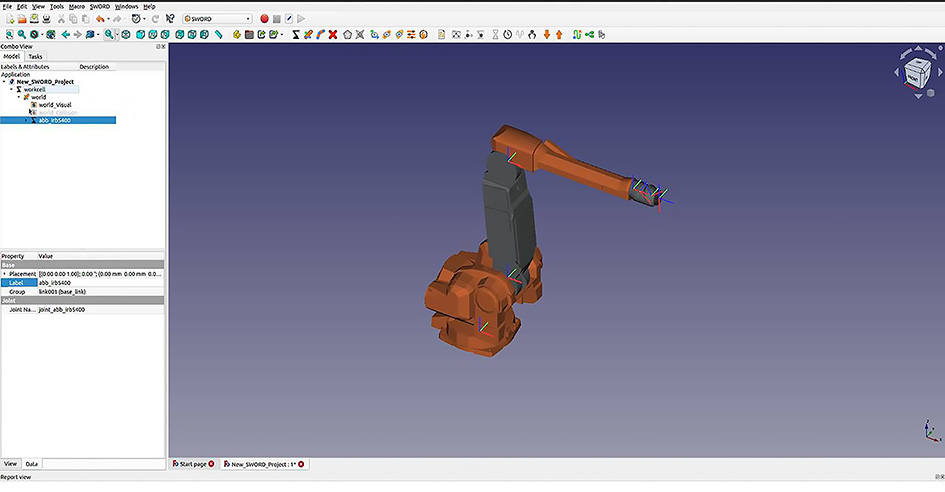945x492 pixels.
Task: Click the clock icon in toolbar
Action: click(507, 35)
